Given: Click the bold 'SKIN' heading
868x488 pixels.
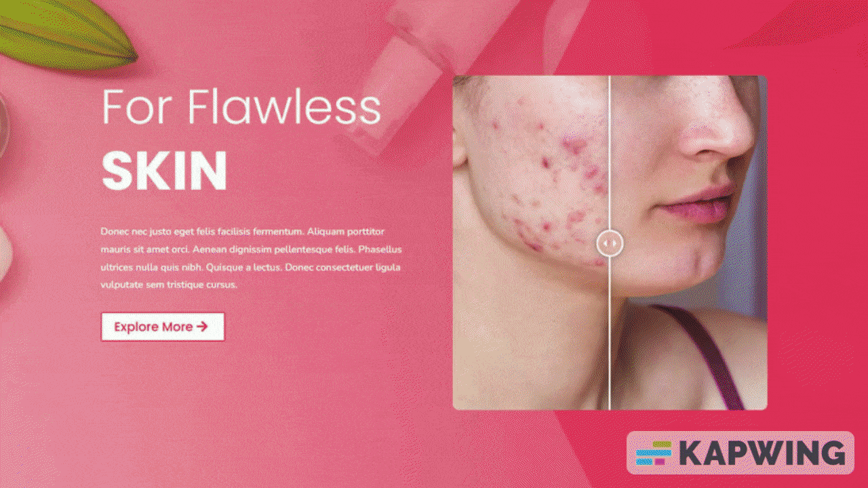Looking at the screenshot, I should tap(164, 171).
